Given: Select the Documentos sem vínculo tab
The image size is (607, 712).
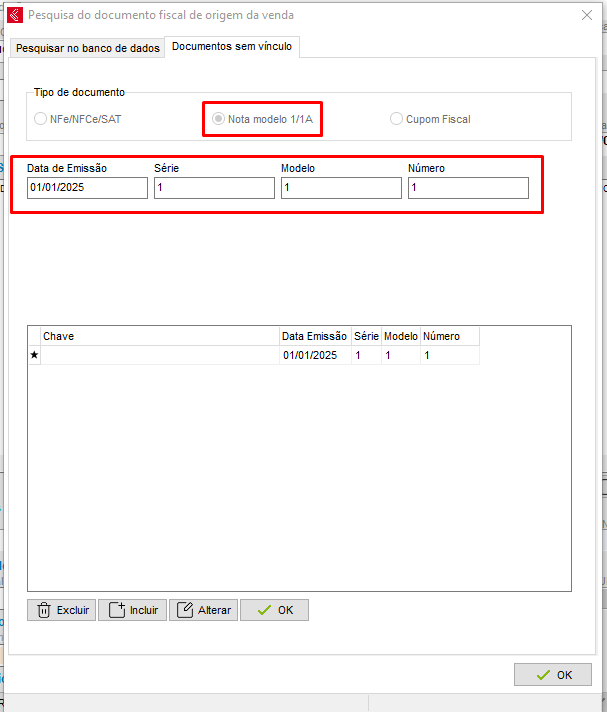Looking at the screenshot, I should [232, 47].
